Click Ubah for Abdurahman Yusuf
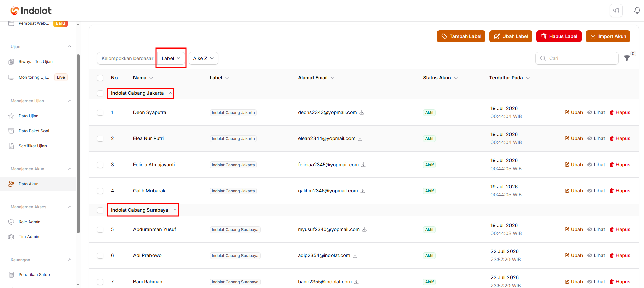This screenshot has width=644, height=288. tap(574, 229)
